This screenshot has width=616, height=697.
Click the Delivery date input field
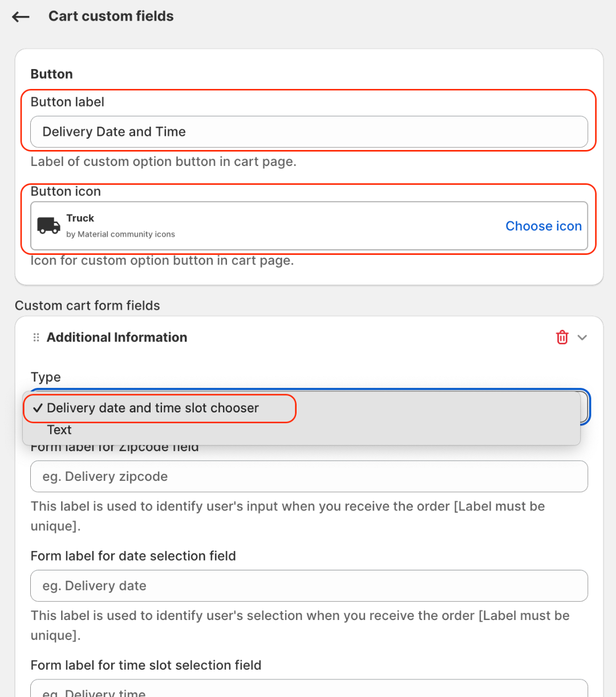coord(309,586)
